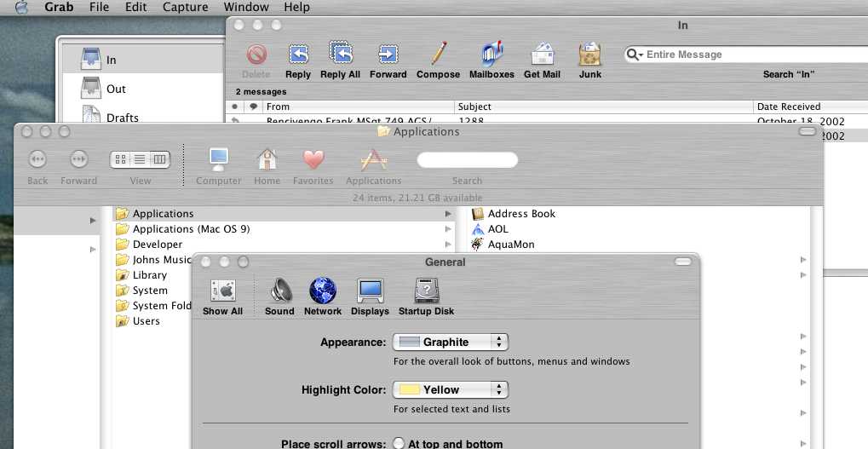Toggle the General prefs toolbar pill button

(x=683, y=262)
